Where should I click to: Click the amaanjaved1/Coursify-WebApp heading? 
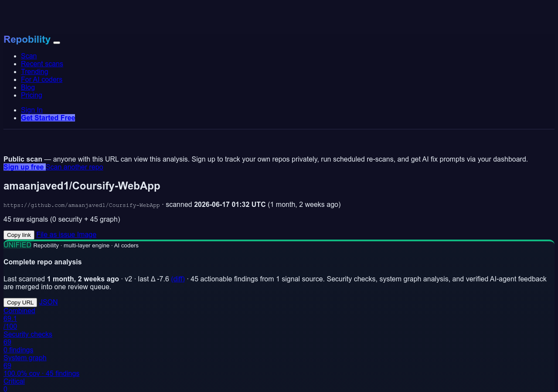point(82,186)
